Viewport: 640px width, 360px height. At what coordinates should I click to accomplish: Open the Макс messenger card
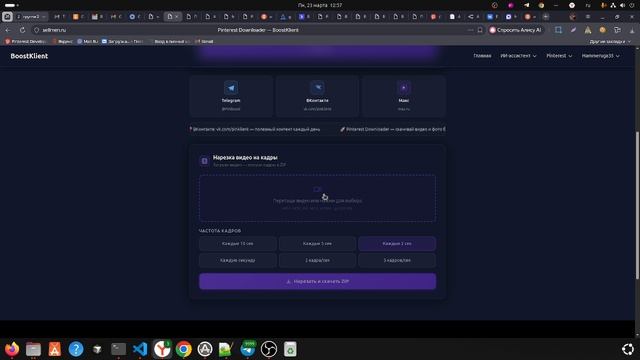(403, 96)
